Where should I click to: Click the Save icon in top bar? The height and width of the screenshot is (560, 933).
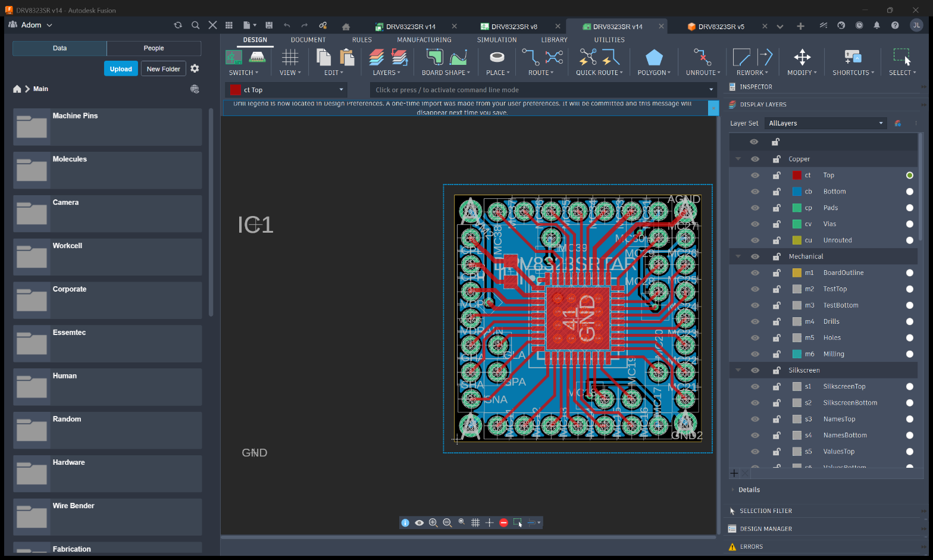click(269, 25)
